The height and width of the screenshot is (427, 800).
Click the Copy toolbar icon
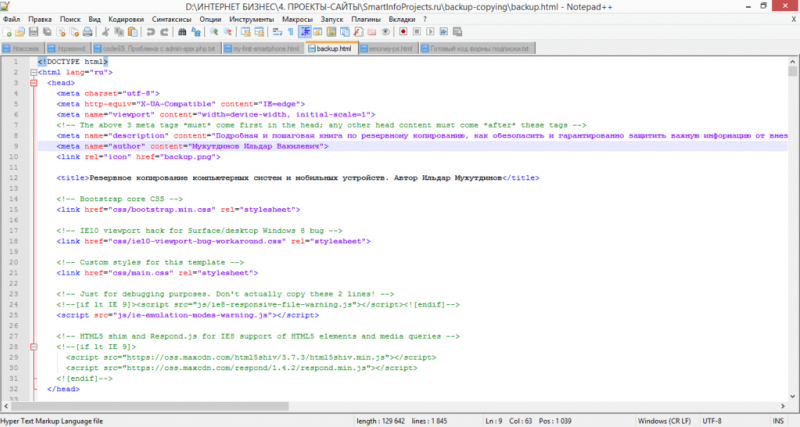(119, 32)
